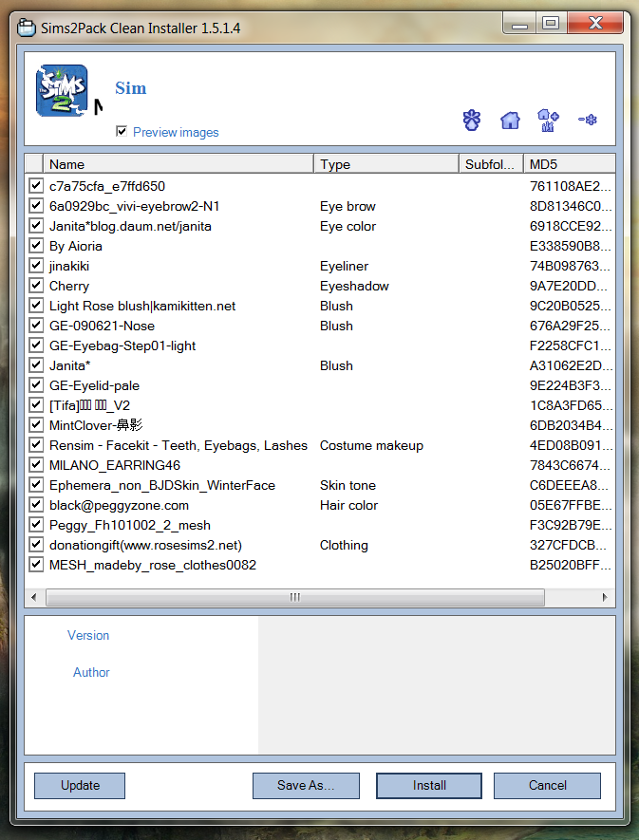
Task: Click the horizontal scrollbar left arrow
Action: pos(34,597)
